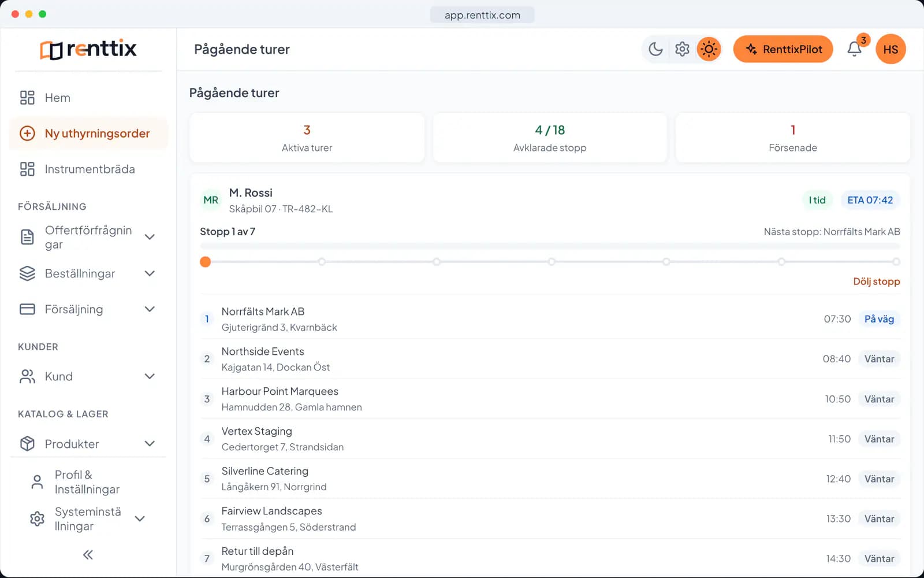Viewport: 924px width, 578px height.
Task: Expand Beställningar chevron
Action: [150, 273]
